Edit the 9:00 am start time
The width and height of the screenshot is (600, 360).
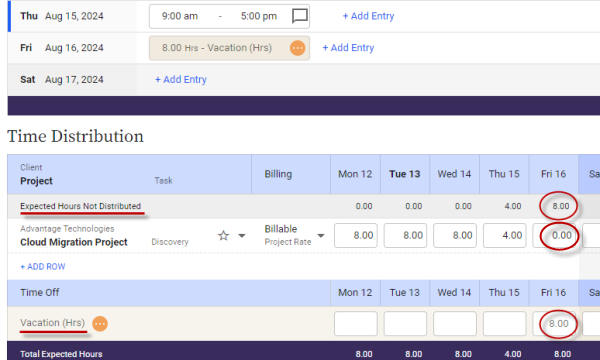pos(180,16)
